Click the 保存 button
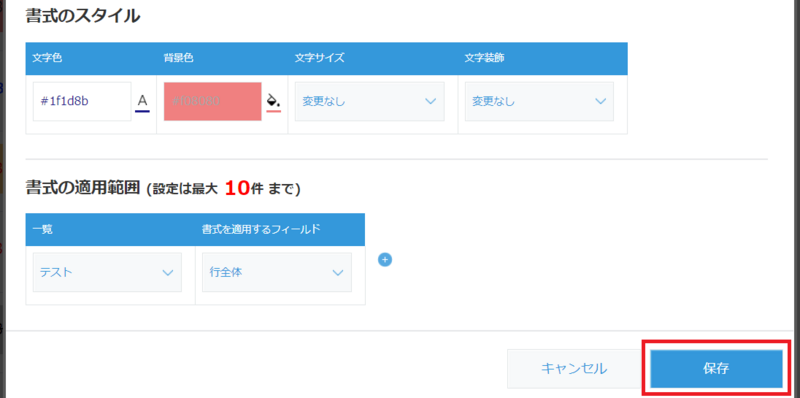The image size is (800, 398). click(x=716, y=368)
